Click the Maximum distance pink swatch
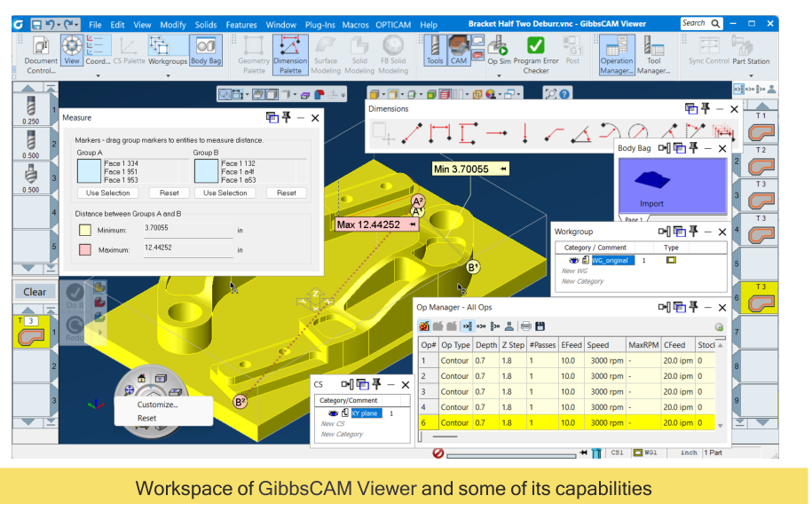The height and width of the screenshot is (519, 812). tap(85, 249)
